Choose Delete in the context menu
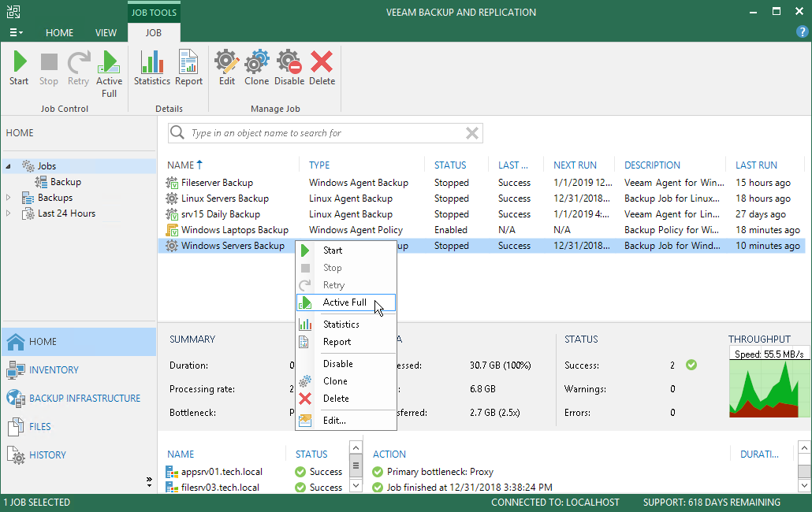The image size is (812, 512). tap(346, 399)
